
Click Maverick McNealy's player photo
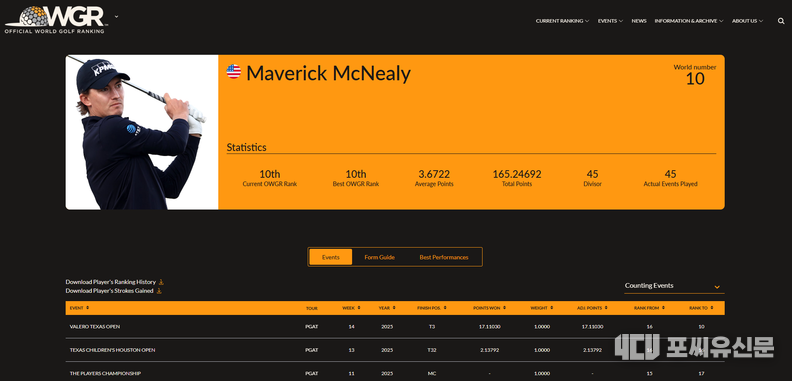tap(142, 132)
